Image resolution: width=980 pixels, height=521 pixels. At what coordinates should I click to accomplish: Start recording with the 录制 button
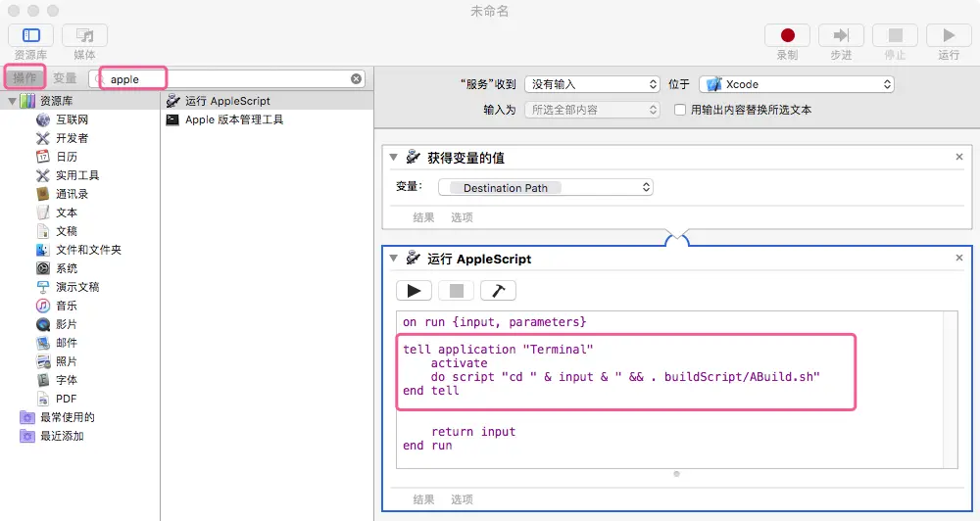788,35
